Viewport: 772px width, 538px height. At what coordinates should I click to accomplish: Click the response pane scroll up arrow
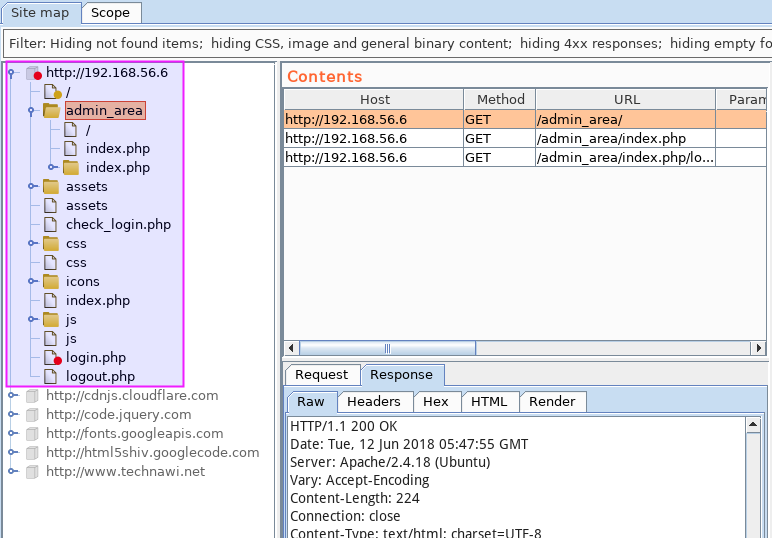[753, 425]
